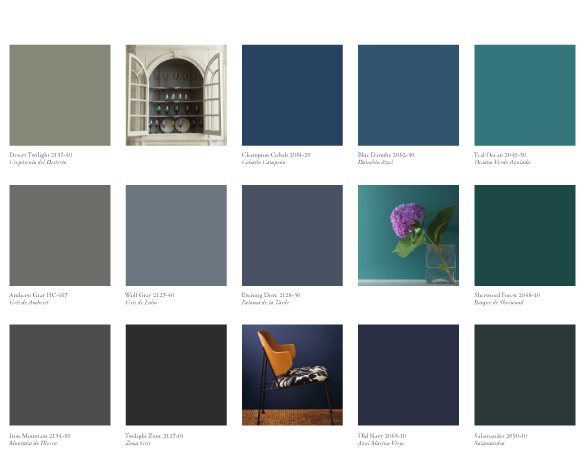Choose the Evening Dove color swatch
The width and height of the screenshot is (585, 456).
292,235
